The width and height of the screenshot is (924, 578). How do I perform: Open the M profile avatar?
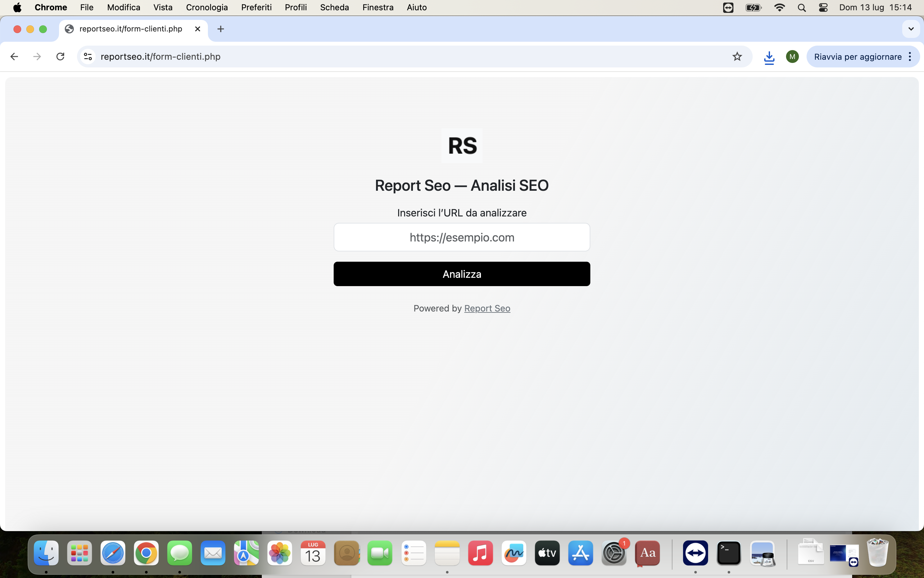pos(792,57)
